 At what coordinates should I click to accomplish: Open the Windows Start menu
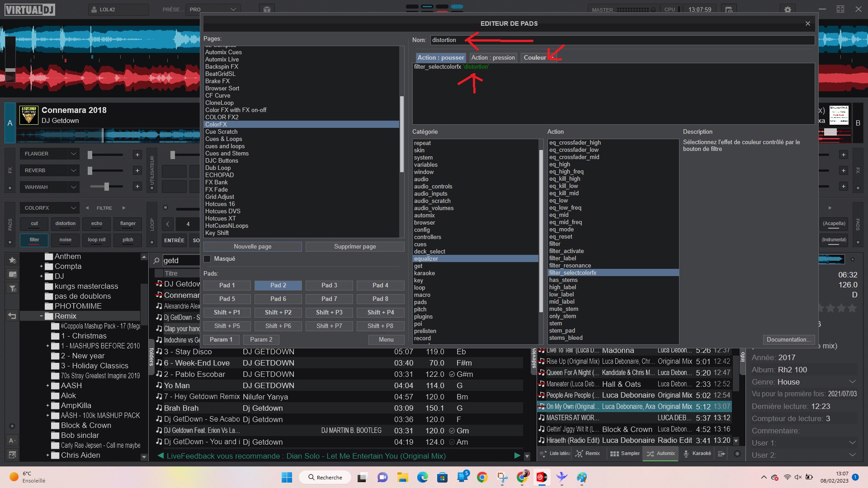coord(287,477)
